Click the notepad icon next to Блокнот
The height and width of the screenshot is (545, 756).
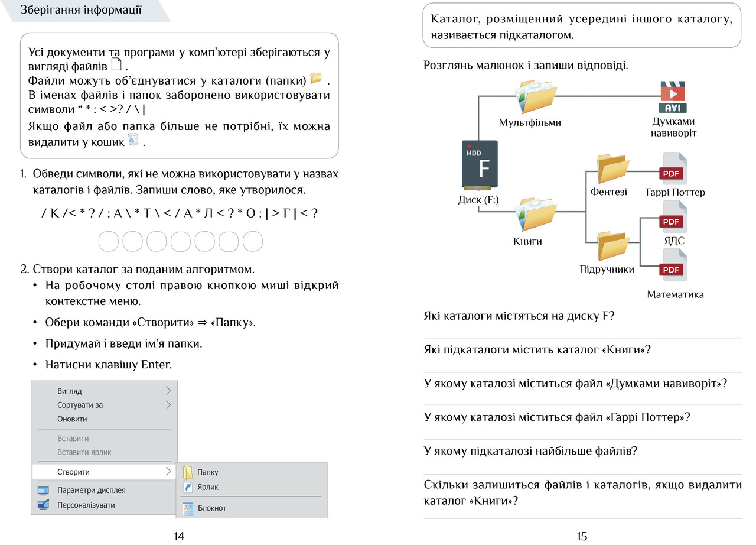pos(188,508)
